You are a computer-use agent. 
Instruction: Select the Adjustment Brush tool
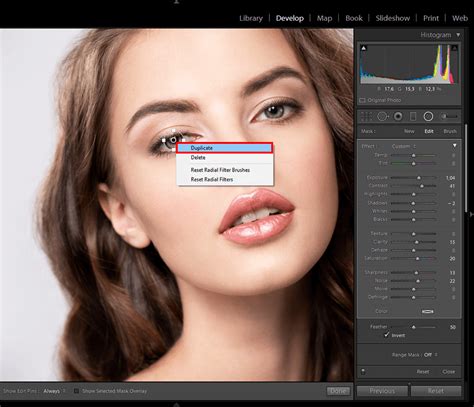coord(449,116)
